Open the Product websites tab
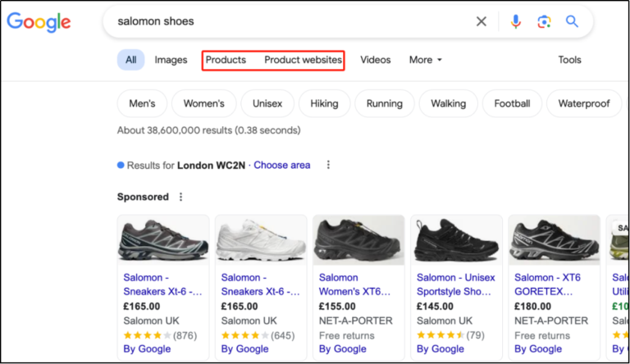Image resolution: width=630 pixels, height=364 pixels. 303,60
